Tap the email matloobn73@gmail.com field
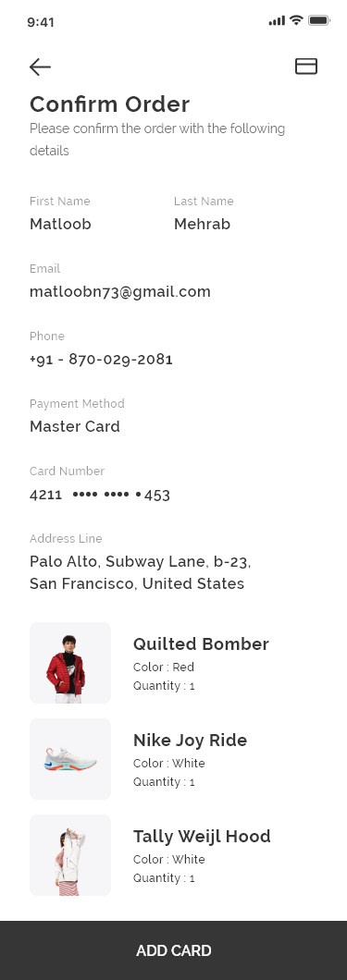Screen dimensions: 347x980 tap(120, 291)
